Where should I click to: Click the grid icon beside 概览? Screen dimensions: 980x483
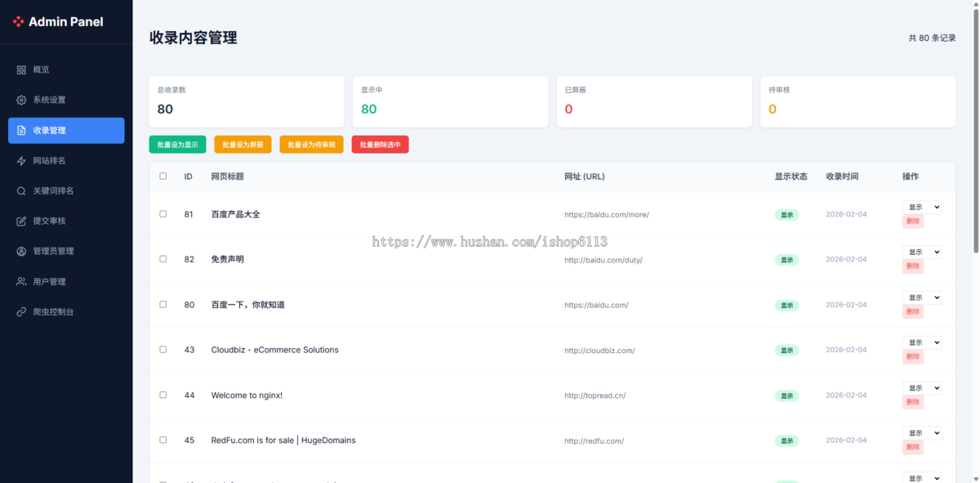click(21, 70)
